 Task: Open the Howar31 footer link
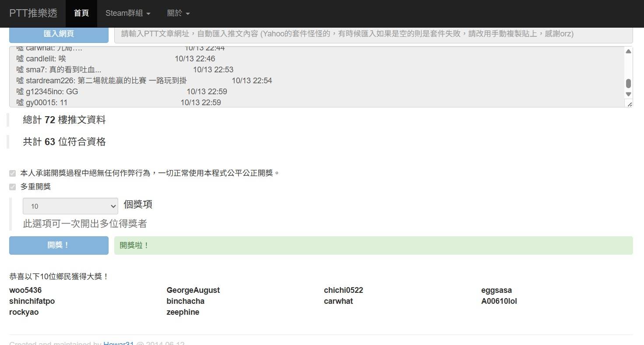118,343
